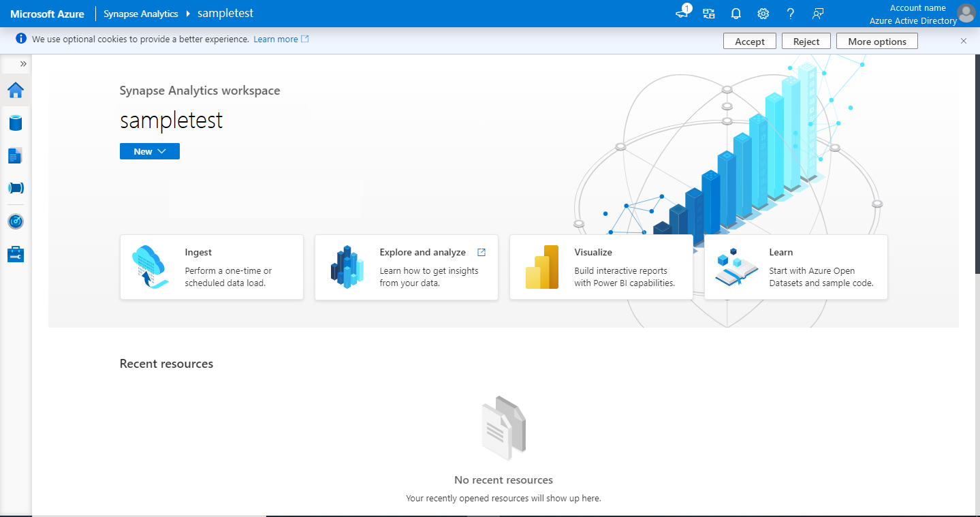
Task: Click the 'Synapse Analytics workspace' heading
Action: 200,91
